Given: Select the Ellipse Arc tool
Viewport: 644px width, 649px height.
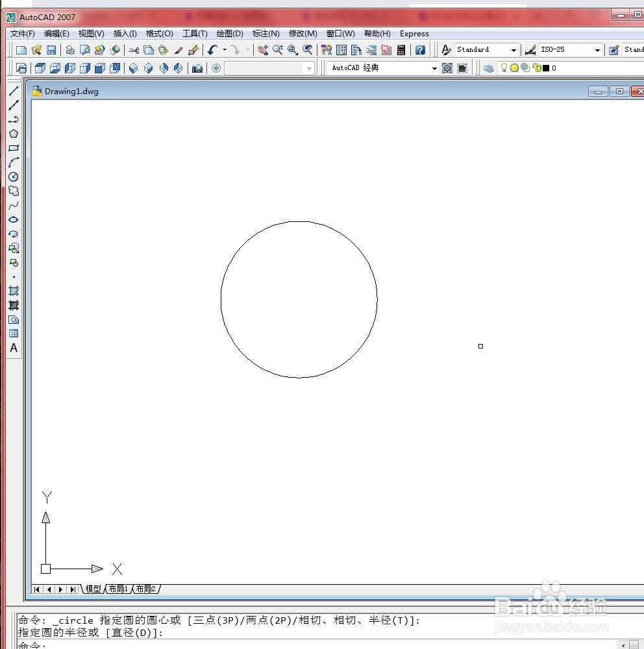Looking at the screenshot, I should coord(14,234).
